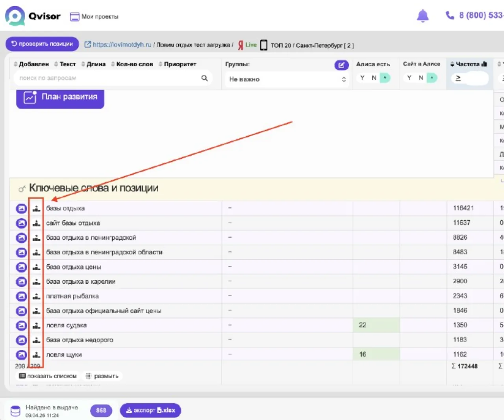Click the mobile device icon
Image resolution: width=504 pixels, height=420 pixels.
coord(264,45)
